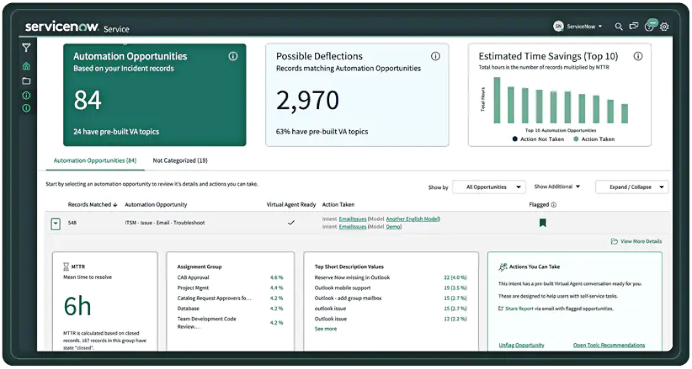692x369 pixels.
Task: Open the folder icon in sidebar
Action: point(26,81)
